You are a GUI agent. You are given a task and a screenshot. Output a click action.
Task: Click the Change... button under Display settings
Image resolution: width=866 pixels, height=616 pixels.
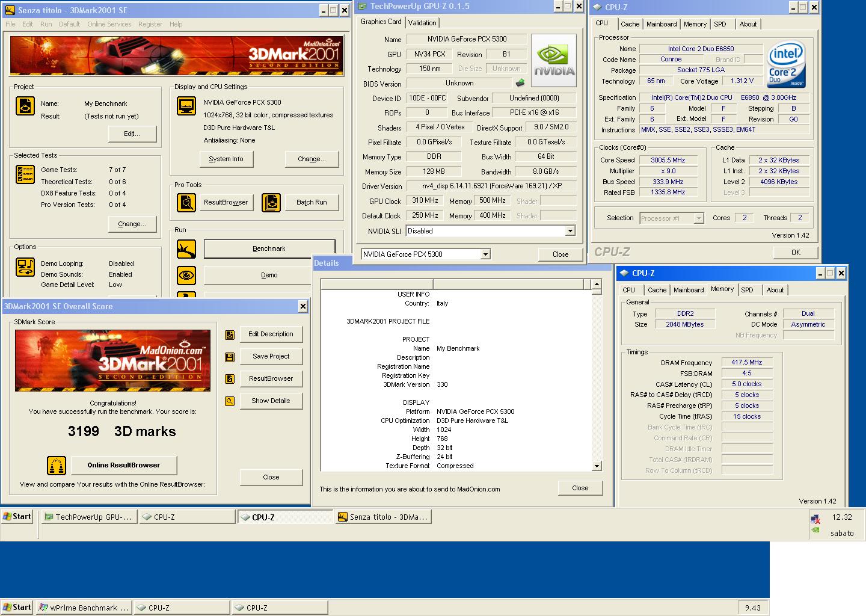tap(312, 159)
